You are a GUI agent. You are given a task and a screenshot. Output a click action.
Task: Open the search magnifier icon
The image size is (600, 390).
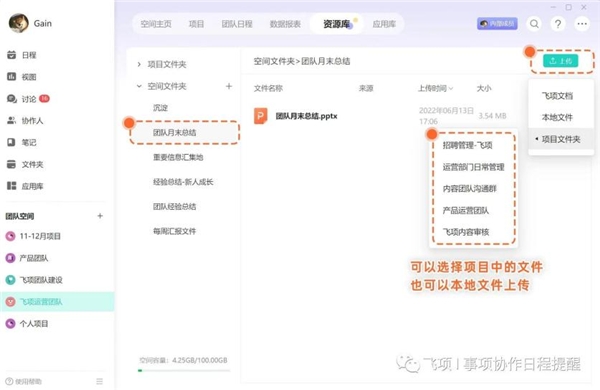point(534,24)
